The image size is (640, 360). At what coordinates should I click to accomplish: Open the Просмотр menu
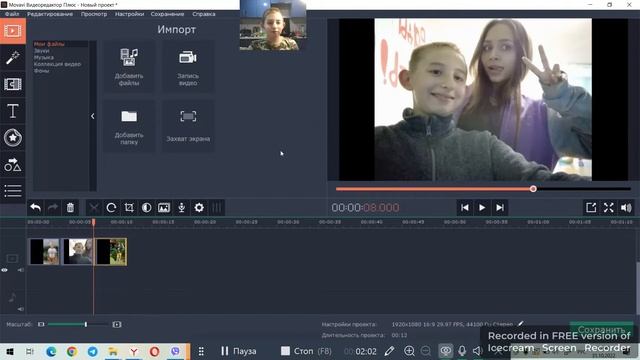tap(94, 14)
